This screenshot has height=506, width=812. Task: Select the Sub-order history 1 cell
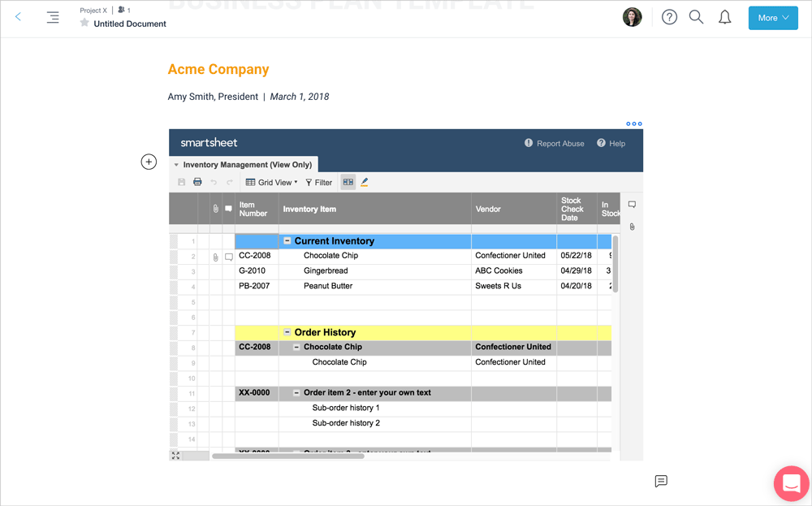click(x=375, y=408)
